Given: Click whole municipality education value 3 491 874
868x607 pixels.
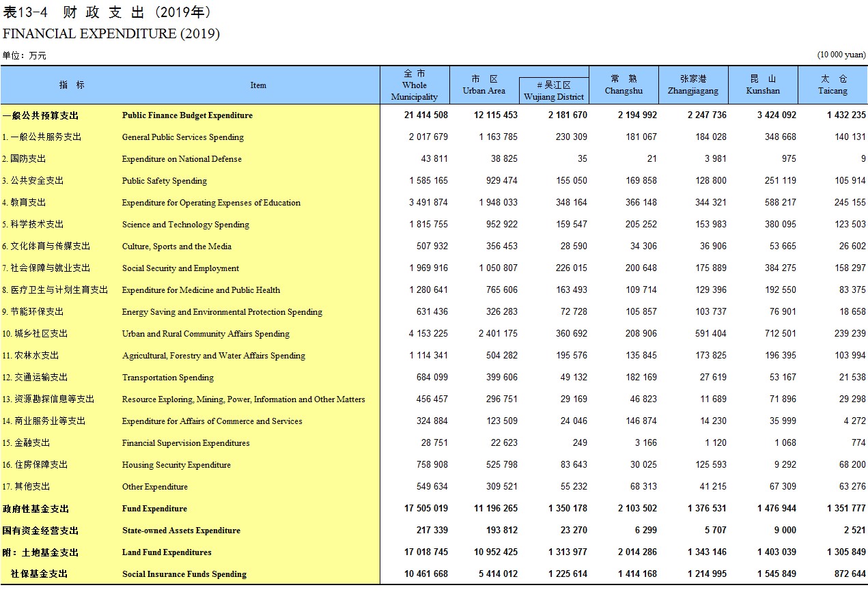Looking at the screenshot, I should click(x=428, y=203).
